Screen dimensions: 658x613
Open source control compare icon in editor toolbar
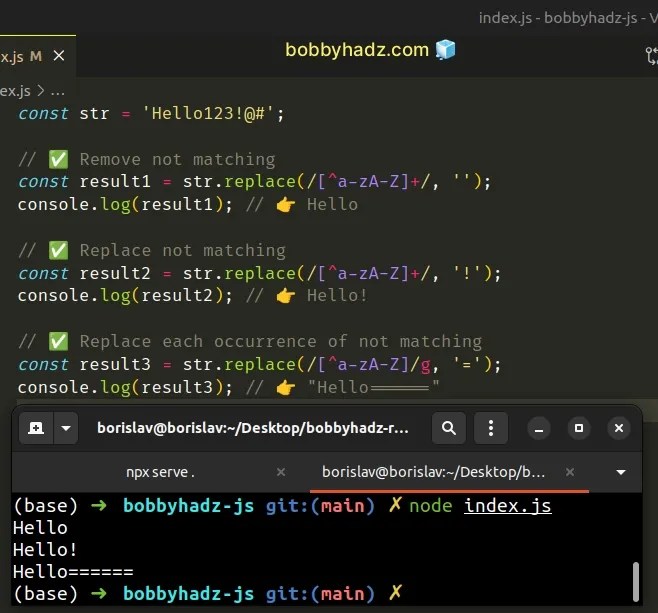[652, 55]
